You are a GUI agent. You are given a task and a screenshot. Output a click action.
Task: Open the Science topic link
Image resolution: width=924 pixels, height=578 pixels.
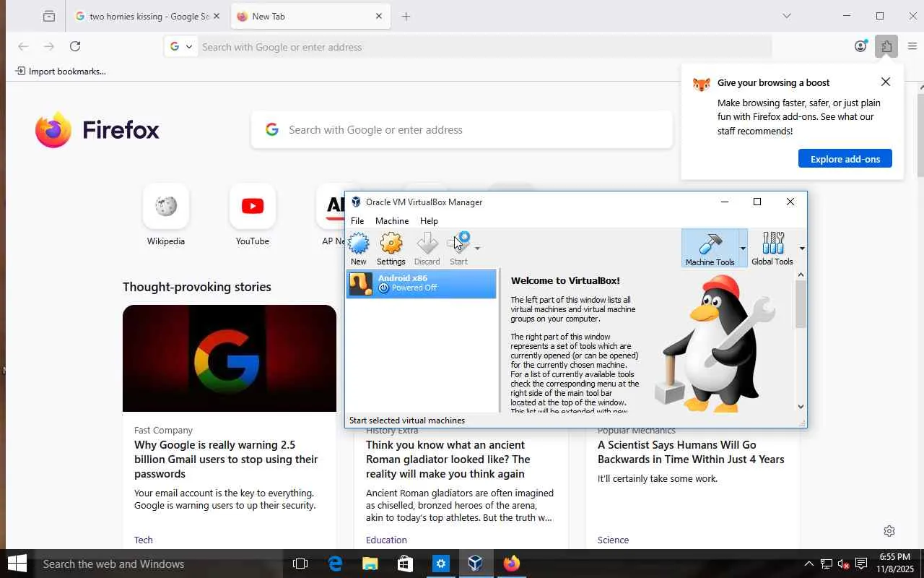tap(613, 540)
